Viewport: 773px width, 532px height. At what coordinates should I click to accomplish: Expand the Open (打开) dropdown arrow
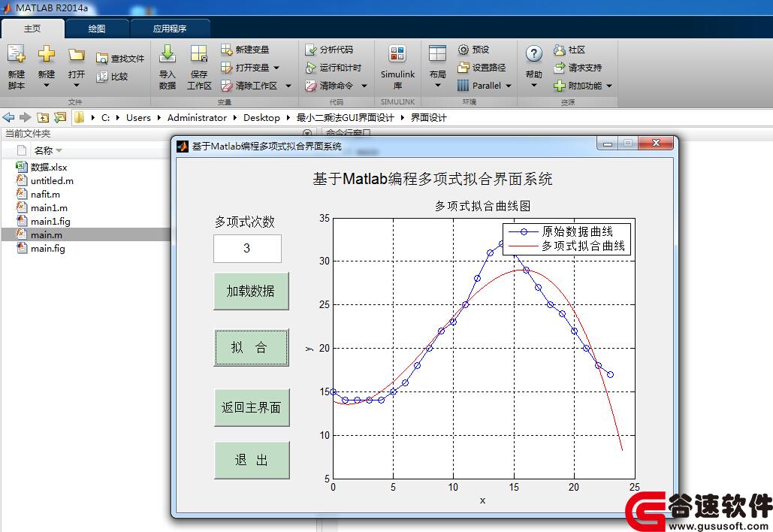77,86
